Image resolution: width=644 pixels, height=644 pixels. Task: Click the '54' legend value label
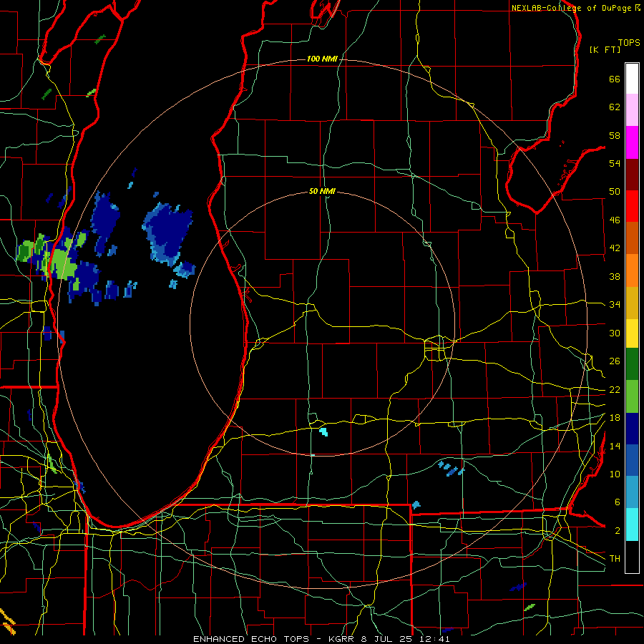(615, 163)
